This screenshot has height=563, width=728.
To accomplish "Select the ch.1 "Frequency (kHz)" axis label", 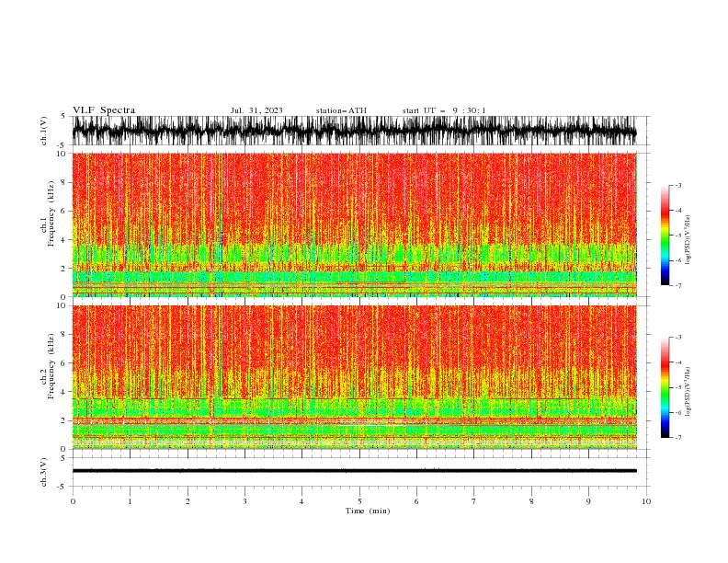I will (x=51, y=213).
